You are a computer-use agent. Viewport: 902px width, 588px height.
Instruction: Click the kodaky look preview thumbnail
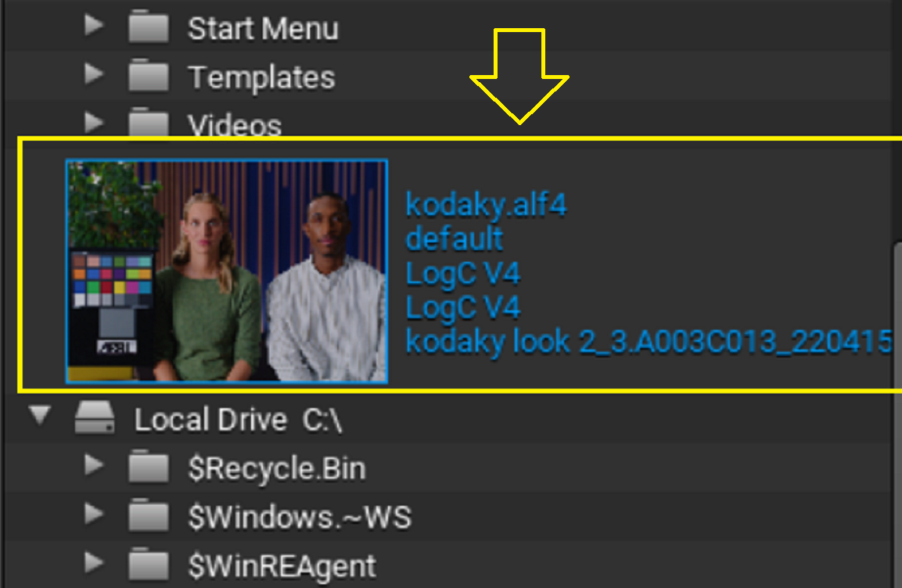pyautogui.click(x=227, y=271)
